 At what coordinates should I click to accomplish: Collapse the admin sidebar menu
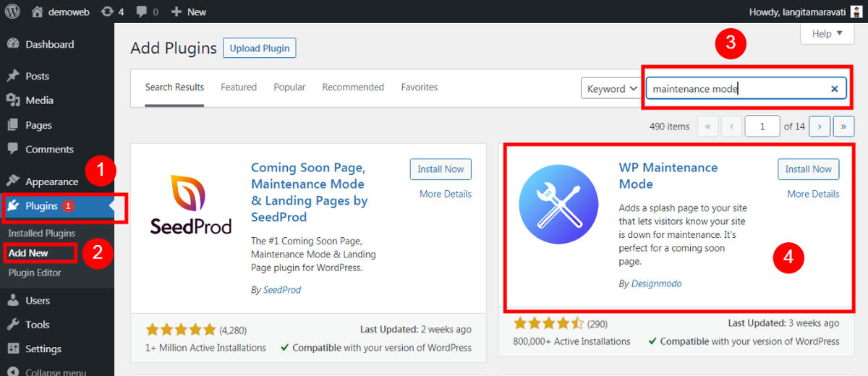57,372
